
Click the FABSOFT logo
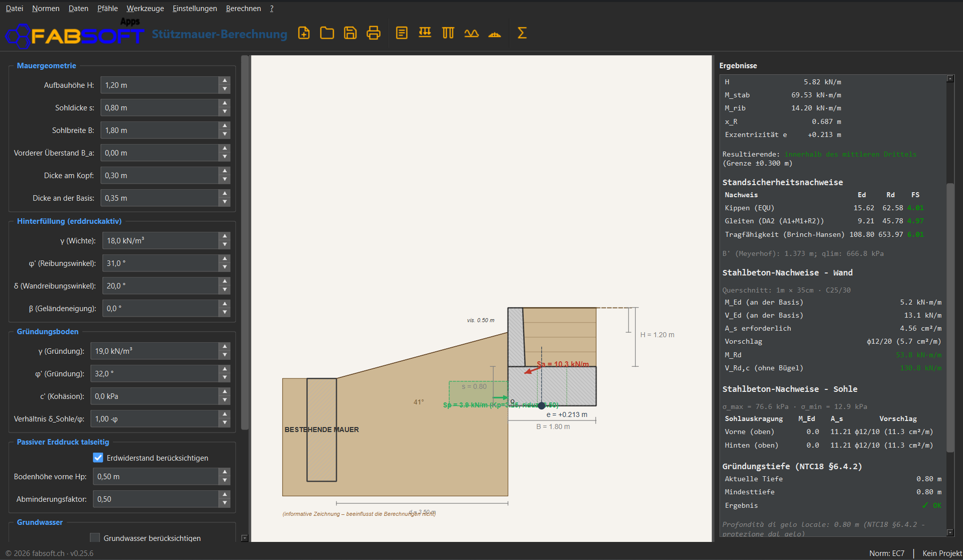[74, 35]
